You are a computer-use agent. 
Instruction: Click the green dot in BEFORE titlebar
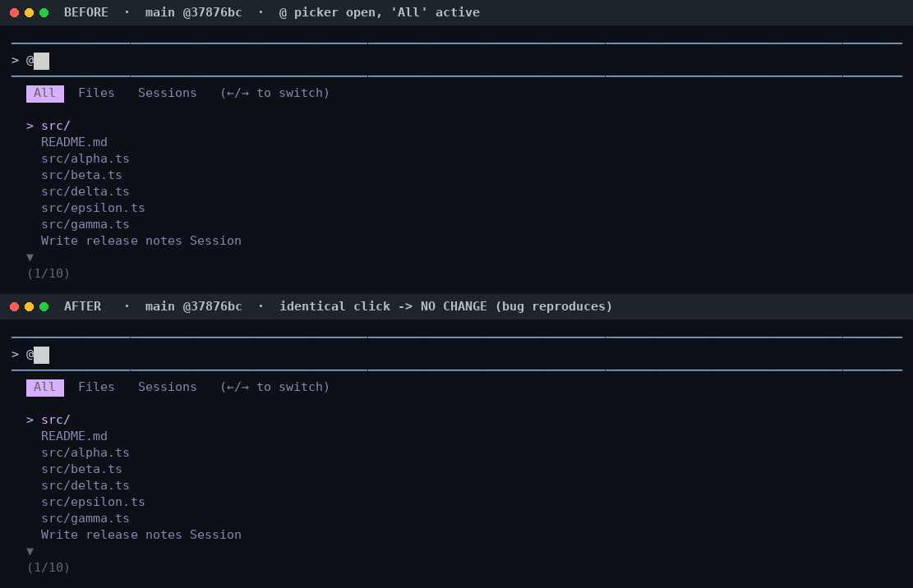(x=44, y=13)
